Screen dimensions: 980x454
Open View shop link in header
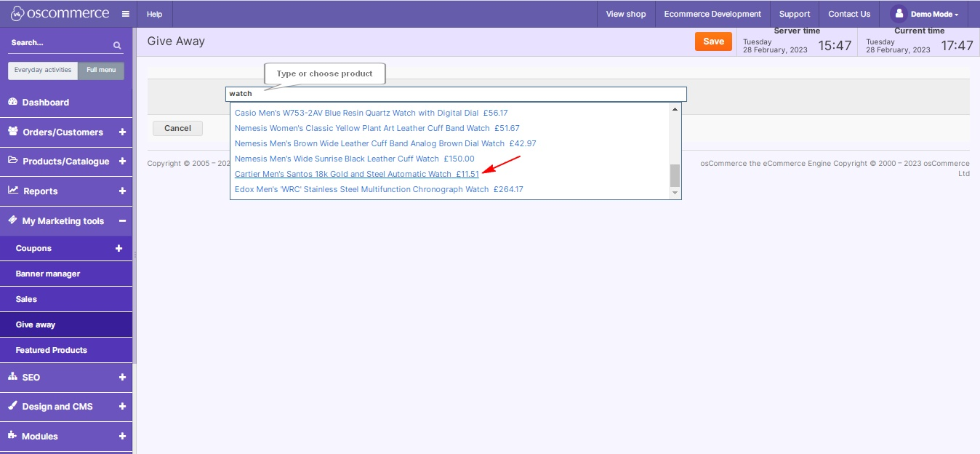626,14
